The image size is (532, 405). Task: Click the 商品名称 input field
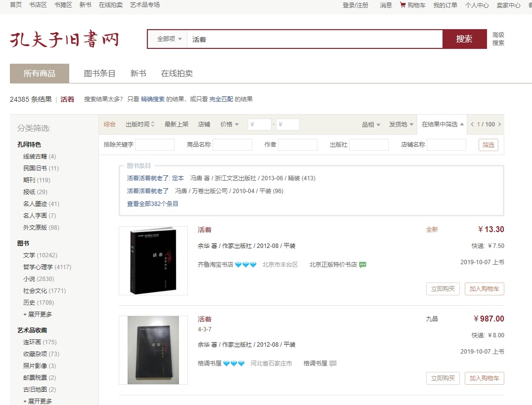232,145
